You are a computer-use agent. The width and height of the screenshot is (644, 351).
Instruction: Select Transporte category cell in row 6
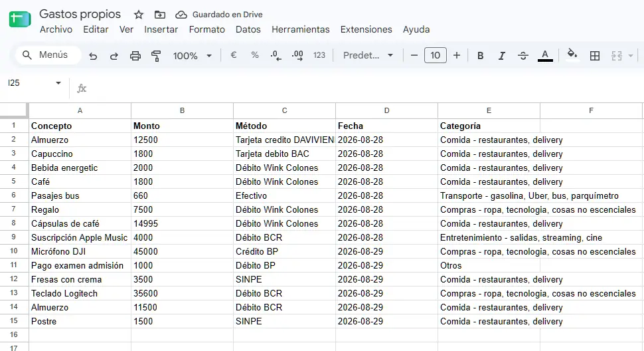(489, 195)
